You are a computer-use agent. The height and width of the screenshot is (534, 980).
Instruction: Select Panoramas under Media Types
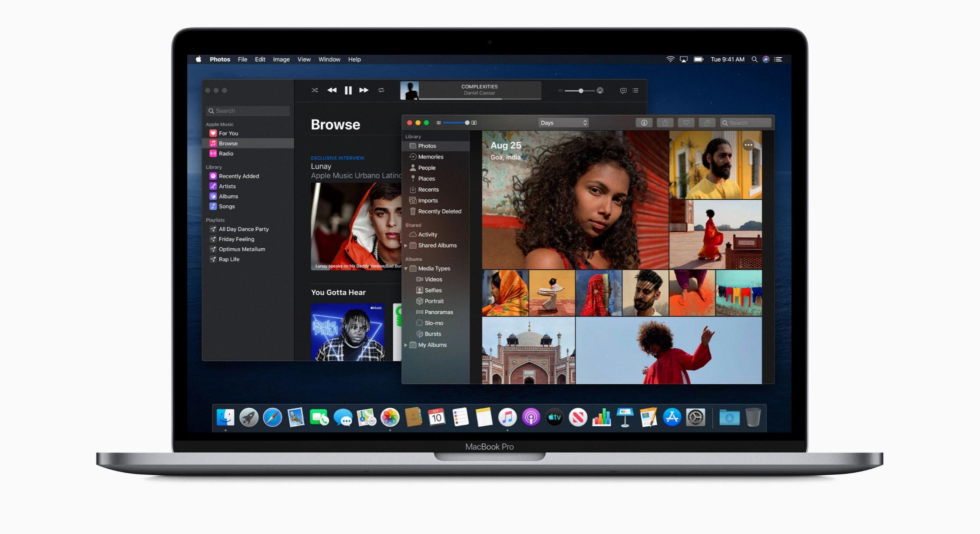[436, 312]
